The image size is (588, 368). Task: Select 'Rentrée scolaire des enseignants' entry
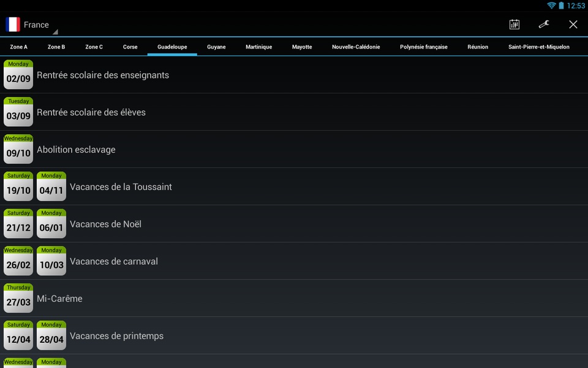(x=294, y=75)
